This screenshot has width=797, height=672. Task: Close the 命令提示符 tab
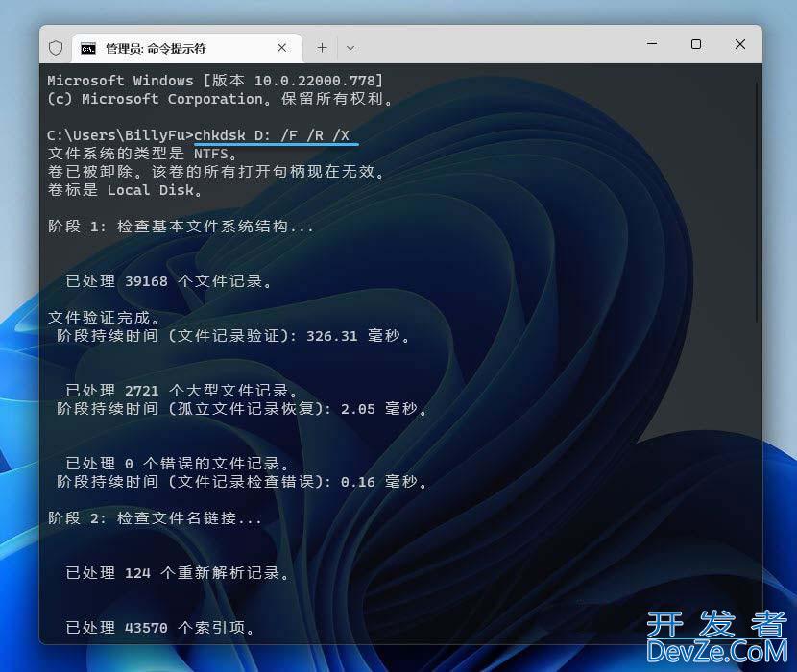pos(281,48)
